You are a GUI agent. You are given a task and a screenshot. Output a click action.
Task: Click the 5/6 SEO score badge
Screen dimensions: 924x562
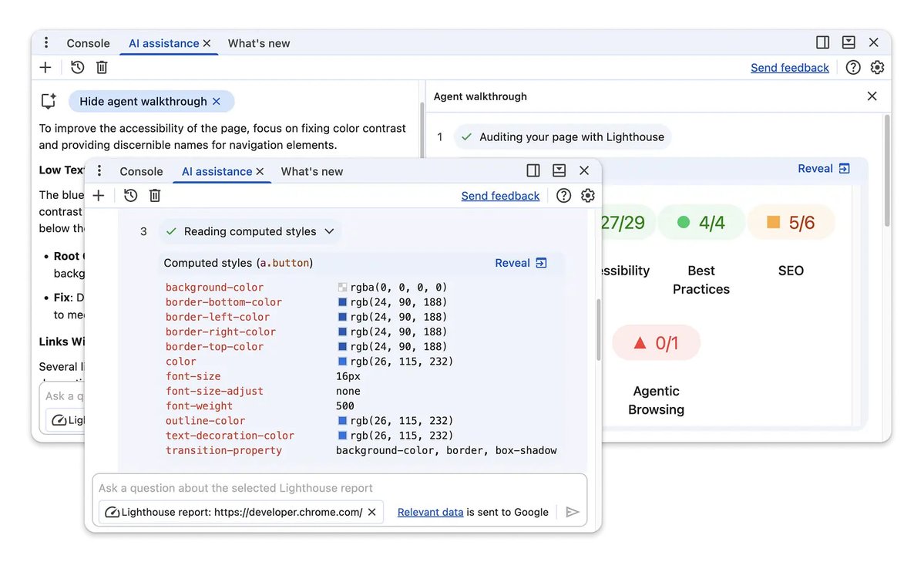791,222
